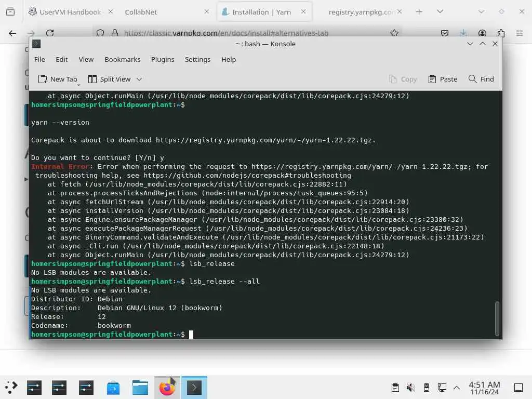Open Konsole View menu
Image resolution: width=532 pixels, height=399 pixels.
pos(86,59)
